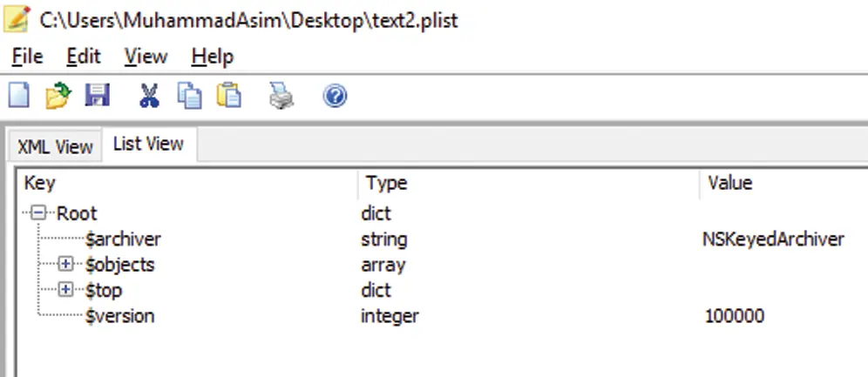Select the $archiver row in the tree
This screenshot has width=868, height=377.
123,239
